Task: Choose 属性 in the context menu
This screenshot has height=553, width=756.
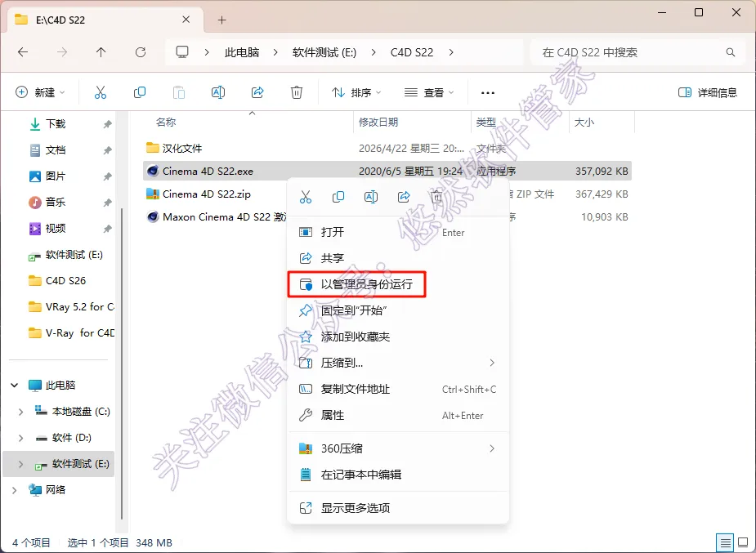Action: pos(398,415)
